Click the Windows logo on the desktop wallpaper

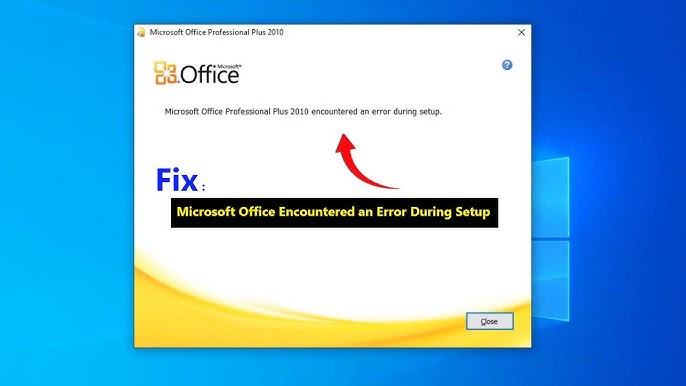[x=551, y=240]
